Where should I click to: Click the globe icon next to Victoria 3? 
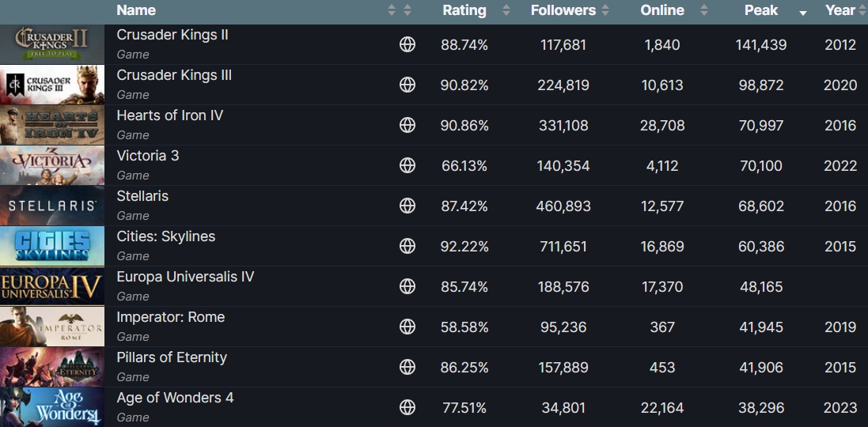[407, 166]
